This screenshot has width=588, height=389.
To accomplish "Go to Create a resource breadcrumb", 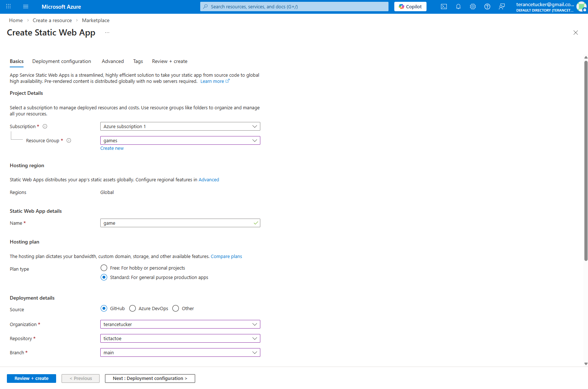I will pyautogui.click(x=52, y=20).
